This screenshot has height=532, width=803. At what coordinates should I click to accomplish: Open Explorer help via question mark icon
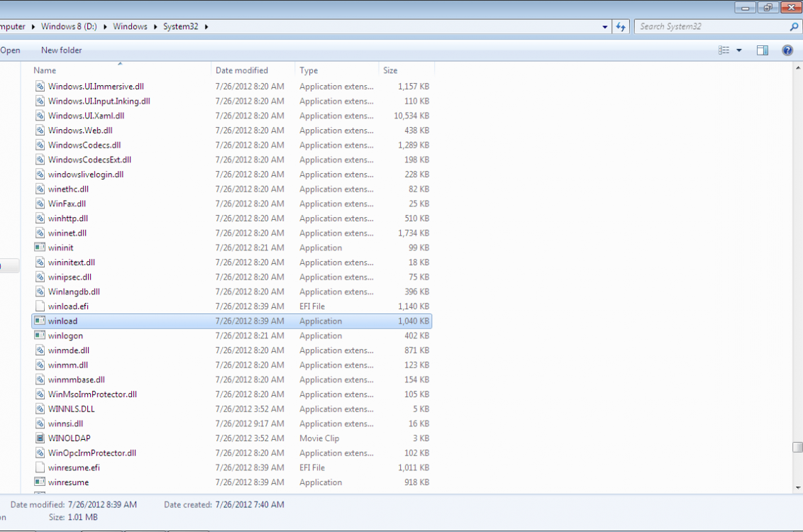coord(787,50)
